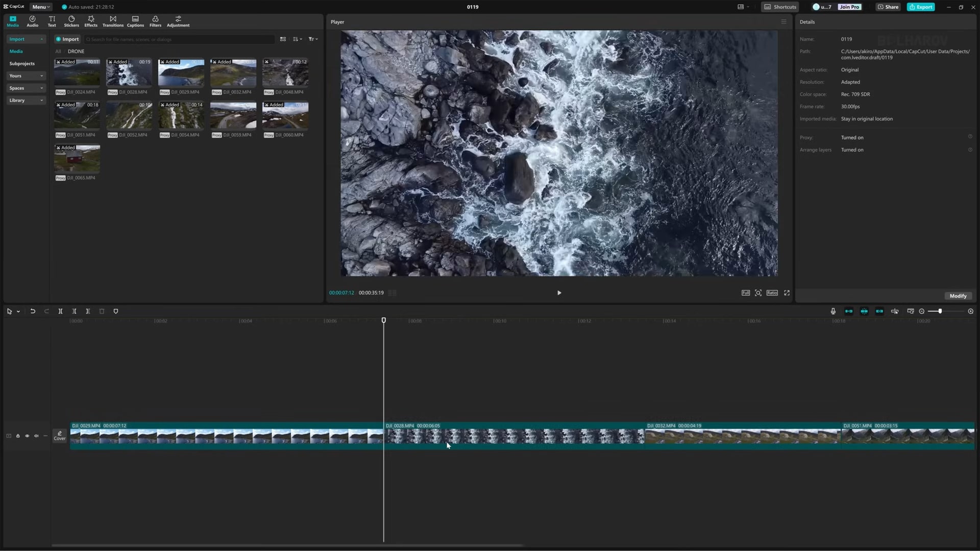This screenshot has width=980, height=551.
Task: Adjust the timeline zoom slider
Action: [x=940, y=311]
